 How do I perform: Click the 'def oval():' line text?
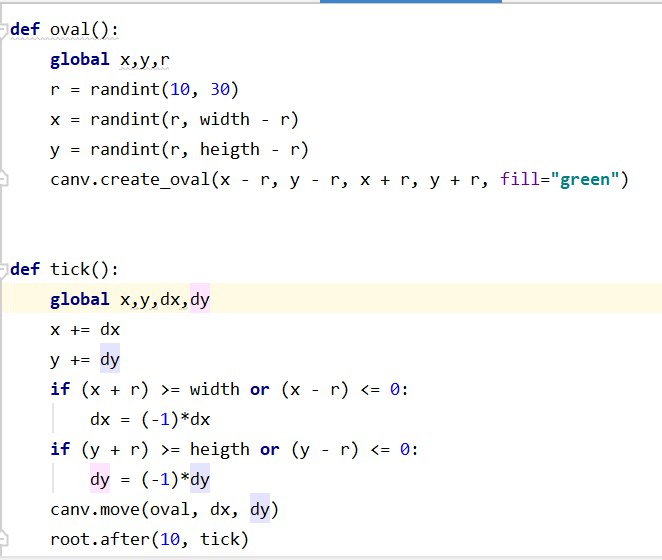pos(64,30)
